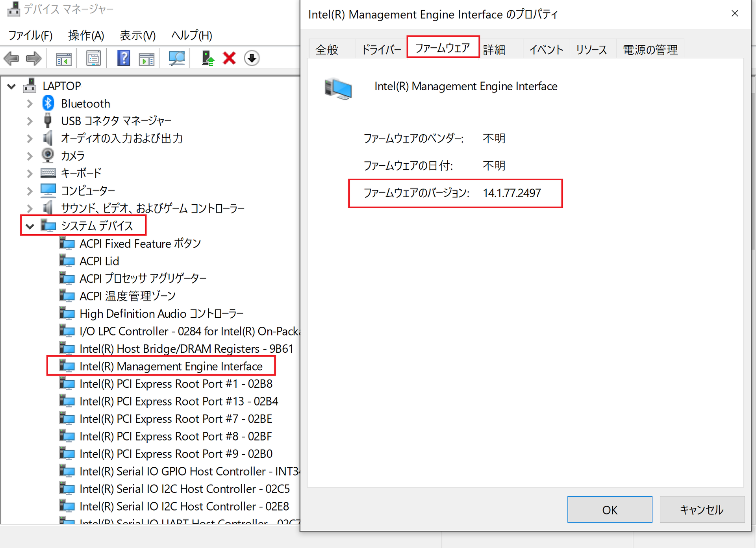Collapse the LAPTOP root node
Viewport: 756px width, 548px height.
coord(11,86)
